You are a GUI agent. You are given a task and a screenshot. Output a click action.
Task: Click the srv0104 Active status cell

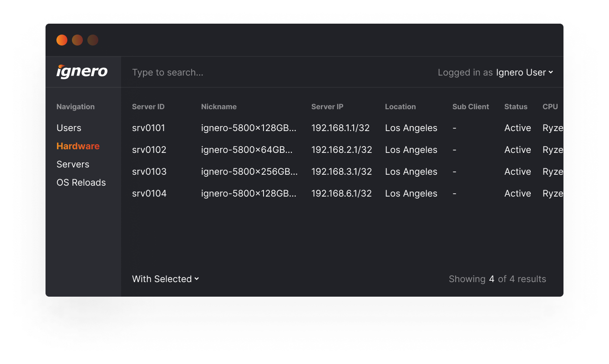click(x=518, y=193)
